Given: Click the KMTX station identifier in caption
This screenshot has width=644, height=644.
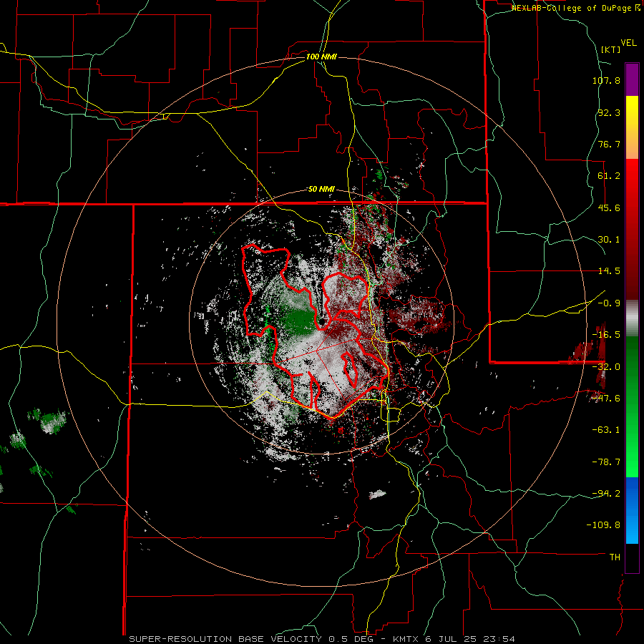Looking at the screenshot, I should click(406, 639).
